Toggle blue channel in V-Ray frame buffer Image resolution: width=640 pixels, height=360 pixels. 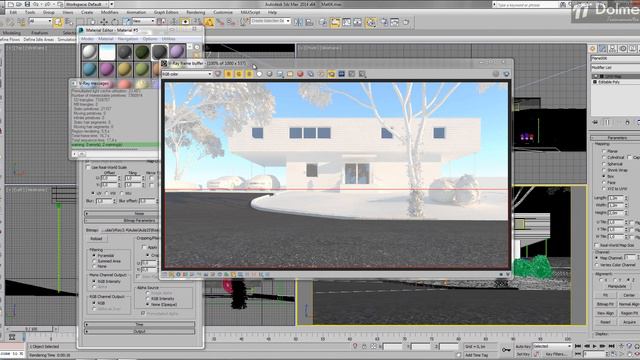click(x=249, y=74)
